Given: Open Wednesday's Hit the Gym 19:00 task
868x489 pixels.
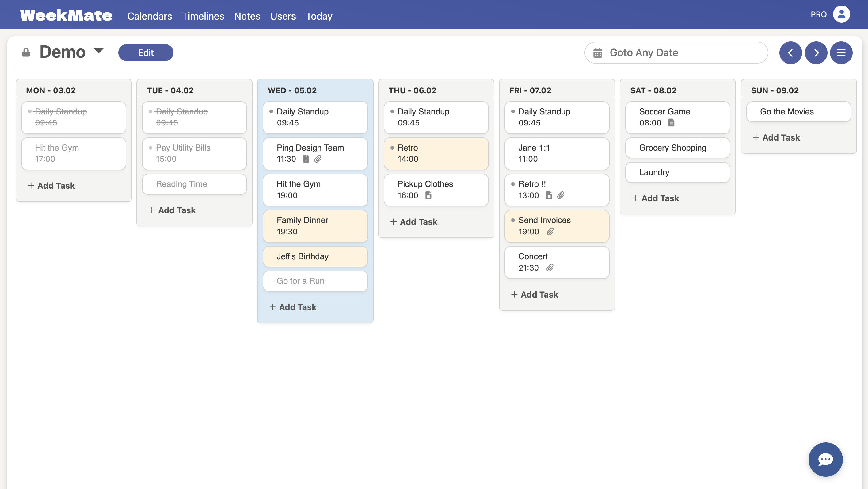Looking at the screenshot, I should (x=315, y=190).
